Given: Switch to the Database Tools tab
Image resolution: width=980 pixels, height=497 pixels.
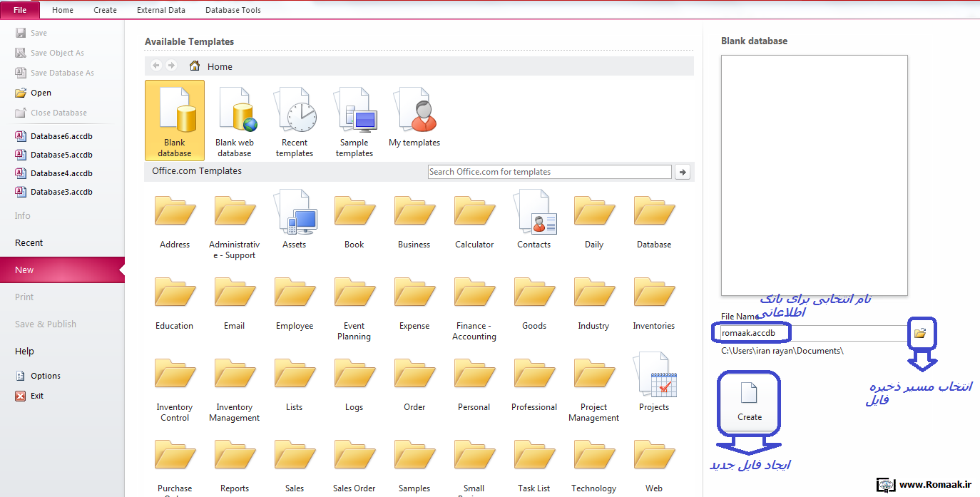Looking at the screenshot, I should click(233, 10).
